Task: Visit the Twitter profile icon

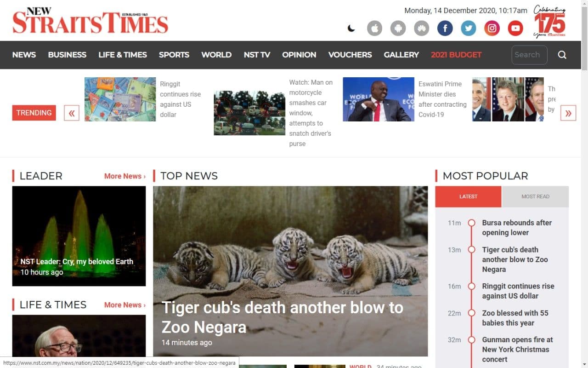Action: coord(468,29)
